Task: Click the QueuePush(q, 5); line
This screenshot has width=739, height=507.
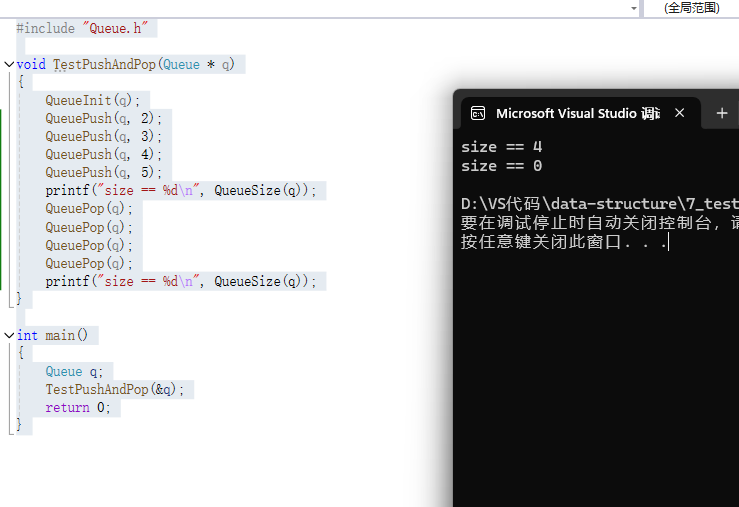Action: click(x=103, y=172)
